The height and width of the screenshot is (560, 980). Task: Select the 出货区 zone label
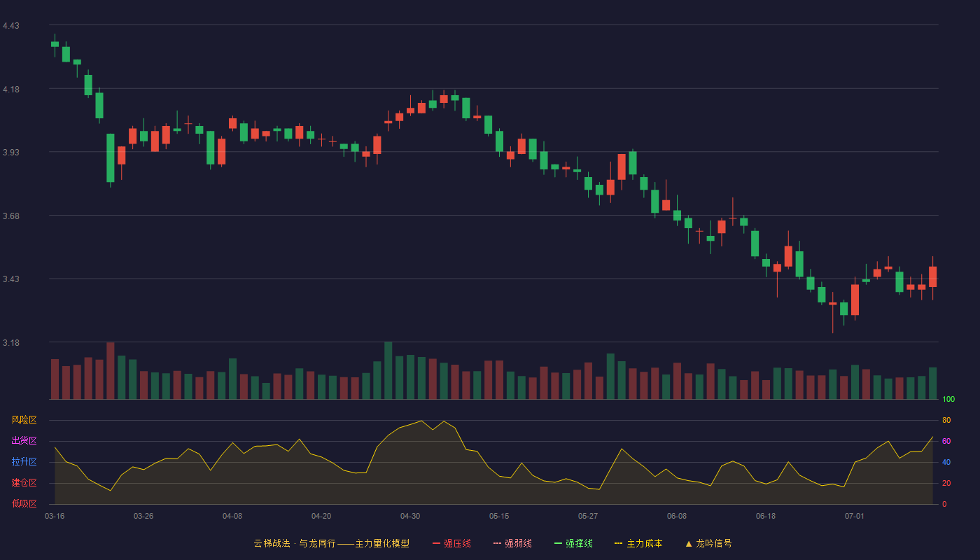click(x=24, y=441)
